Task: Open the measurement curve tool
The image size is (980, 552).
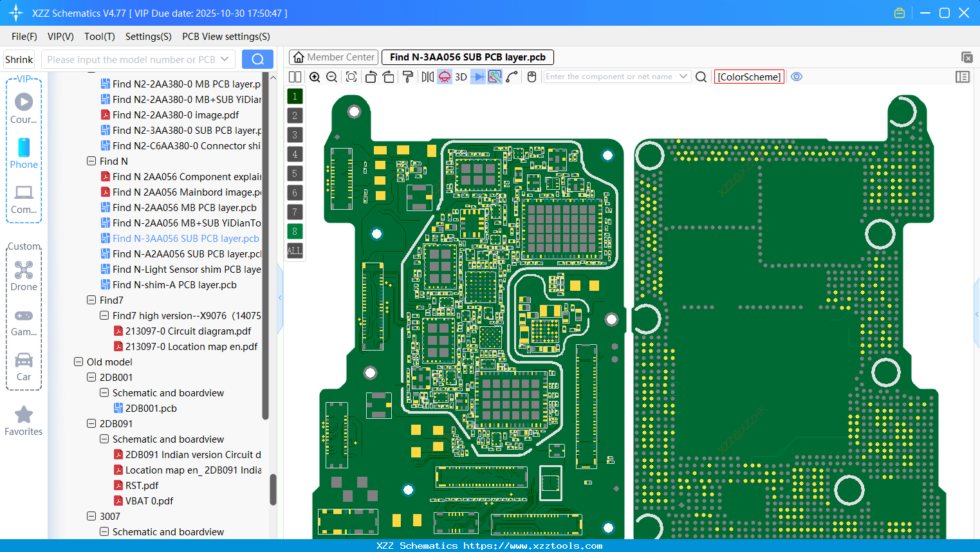Action: (512, 77)
